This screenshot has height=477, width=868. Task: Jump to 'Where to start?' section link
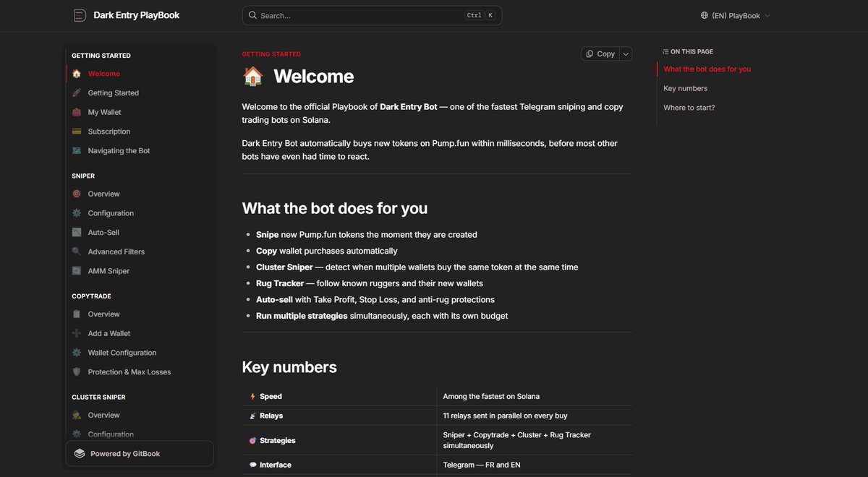point(689,108)
